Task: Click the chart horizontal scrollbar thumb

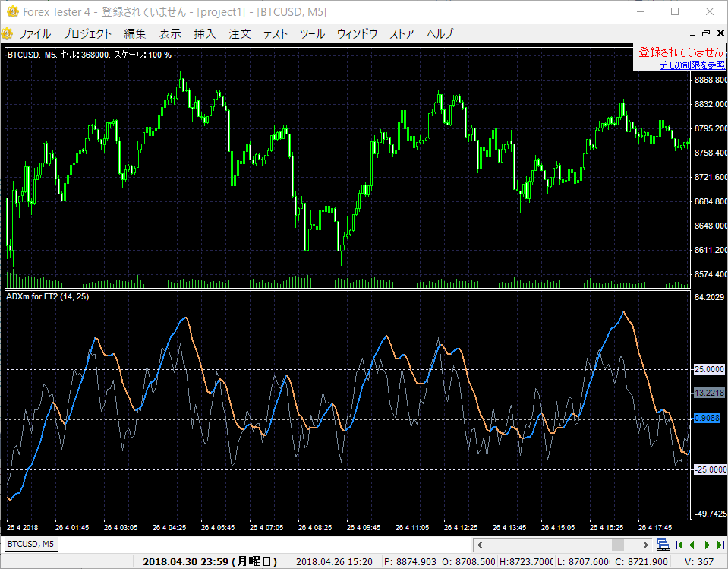Action: 617,545
